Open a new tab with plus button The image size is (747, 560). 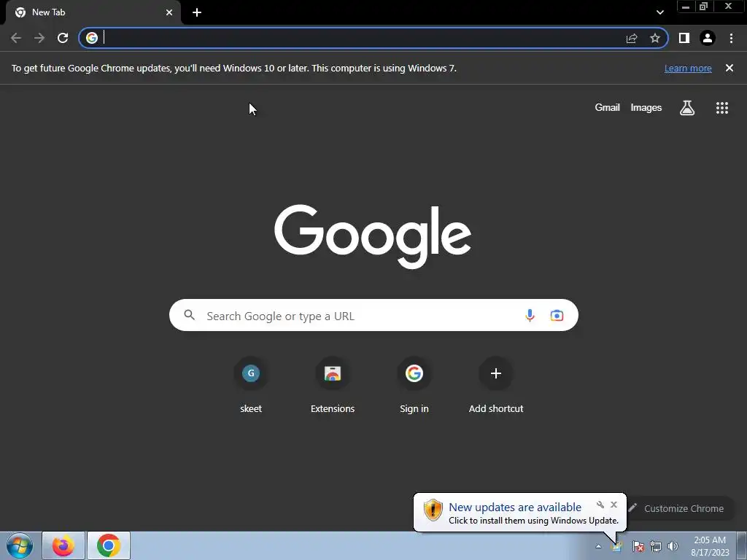[x=197, y=12]
